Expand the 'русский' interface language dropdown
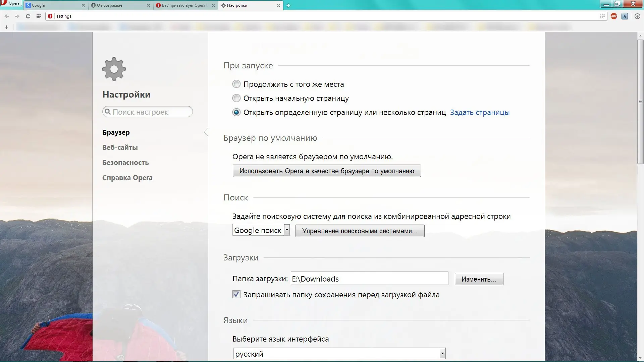Viewport: 644px width, 362px height. click(339, 354)
